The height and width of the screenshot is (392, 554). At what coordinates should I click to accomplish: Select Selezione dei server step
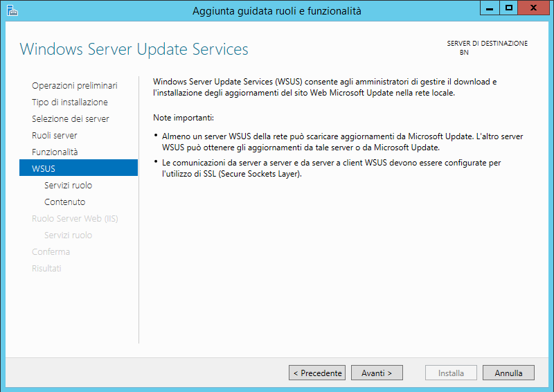(71, 118)
